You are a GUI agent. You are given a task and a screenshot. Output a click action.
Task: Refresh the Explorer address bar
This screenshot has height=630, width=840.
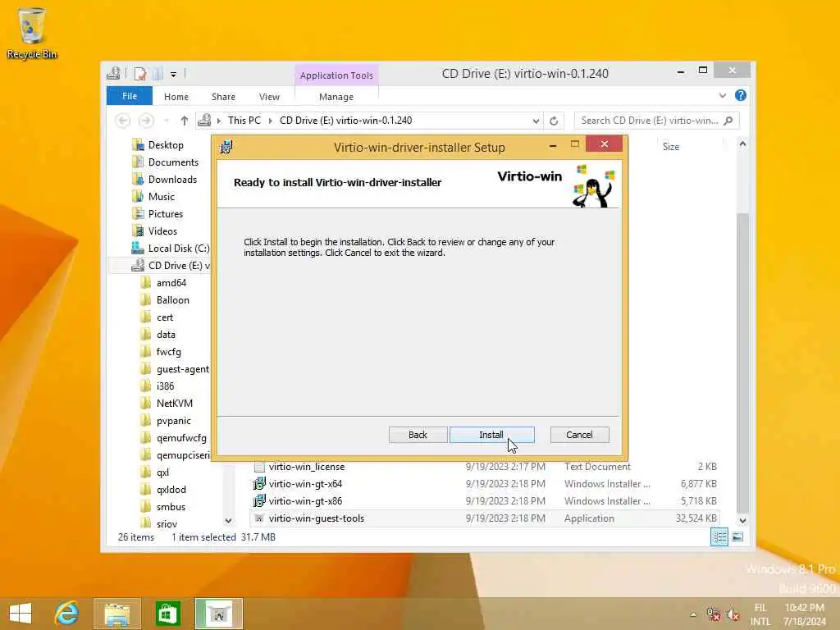pyautogui.click(x=554, y=121)
